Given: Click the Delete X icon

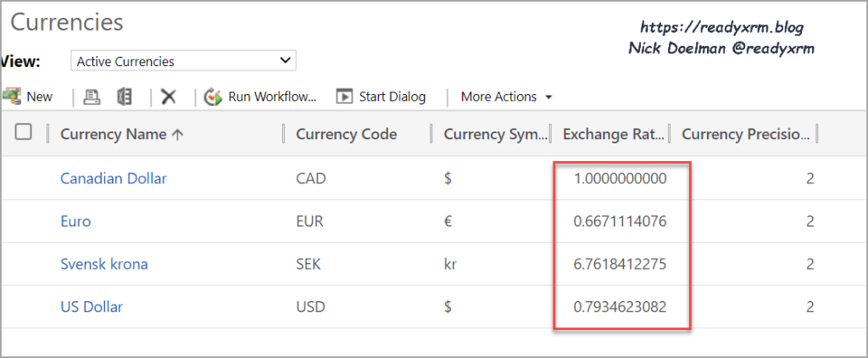Looking at the screenshot, I should pyautogui.click(x=169, y=97).
